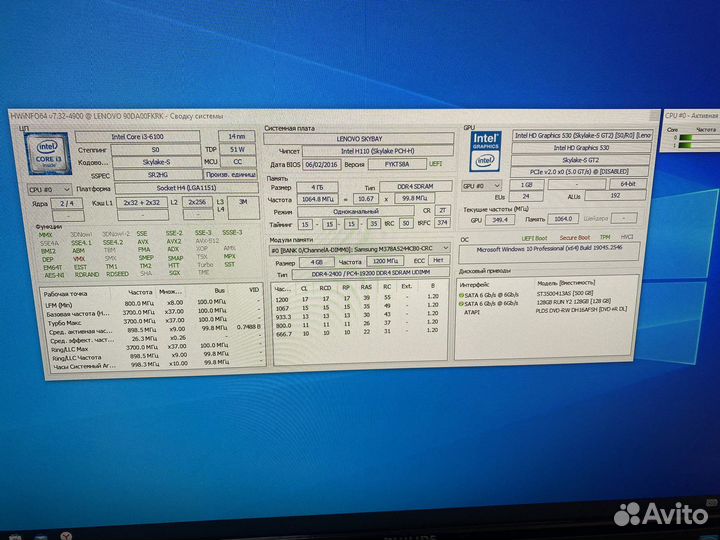The height and width of the screenshot is (540, 720).
Task: Open the GPU #0 selector dropdown
Action: click(481, 186)
